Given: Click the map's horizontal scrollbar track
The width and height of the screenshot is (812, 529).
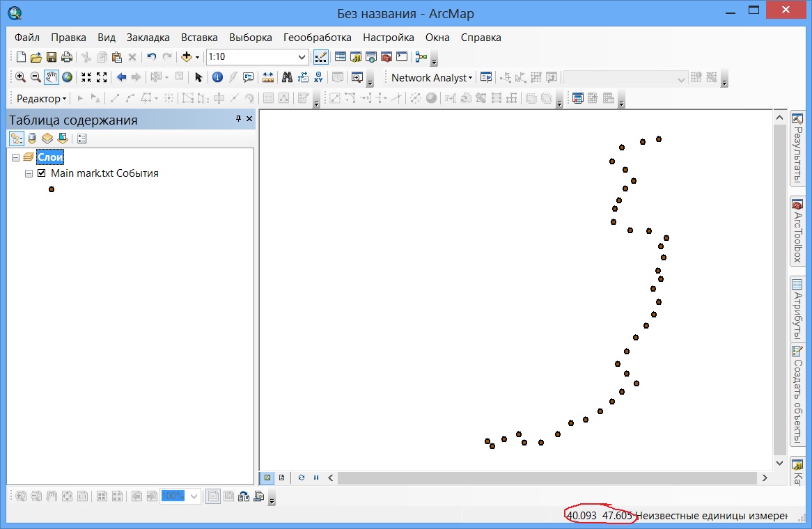Looking at the screenshot, I should coord(547,477).
